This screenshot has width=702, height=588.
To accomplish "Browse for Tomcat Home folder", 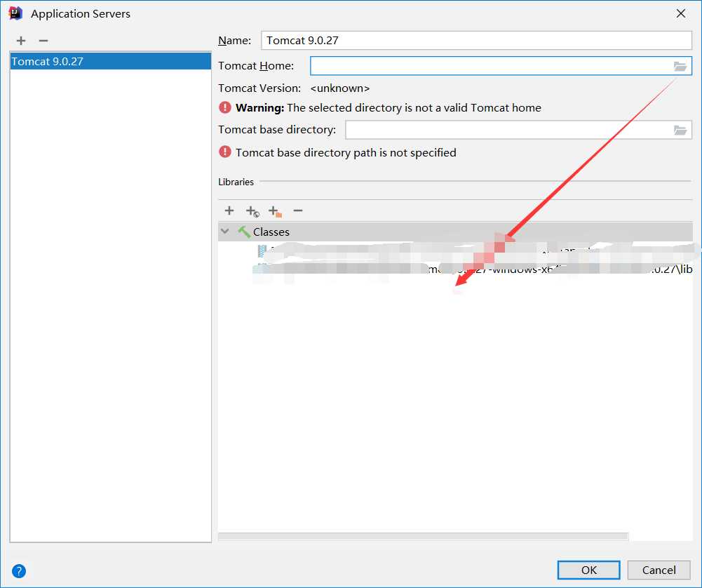I will (680, 66).
